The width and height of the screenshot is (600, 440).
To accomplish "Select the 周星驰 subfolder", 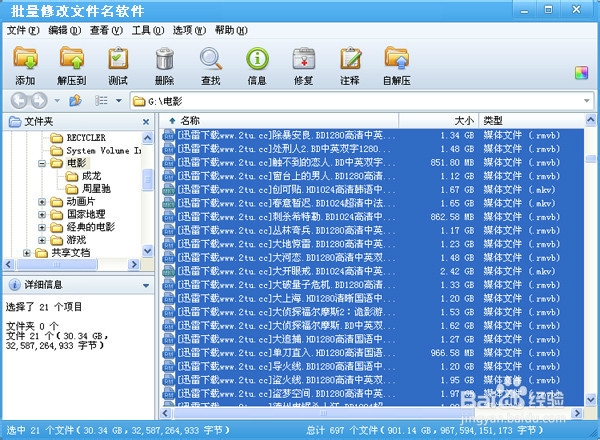I will click(96, 189).
